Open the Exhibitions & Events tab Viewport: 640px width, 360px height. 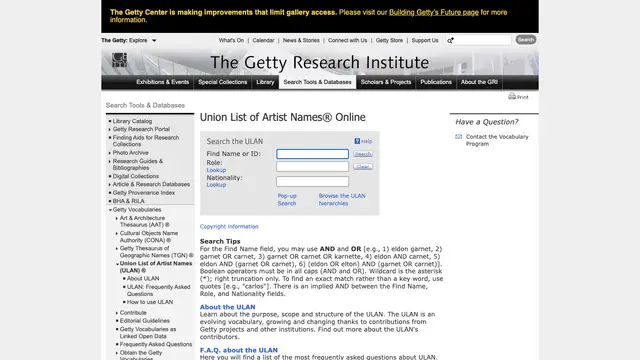point(162,82)
